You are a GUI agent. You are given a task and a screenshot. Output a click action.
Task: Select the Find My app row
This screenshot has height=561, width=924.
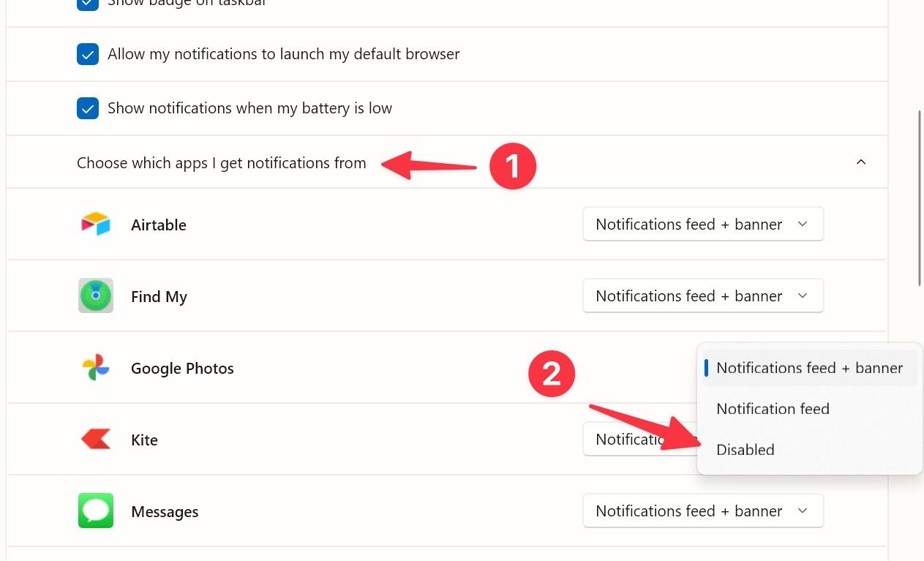[x=293, y=295]
